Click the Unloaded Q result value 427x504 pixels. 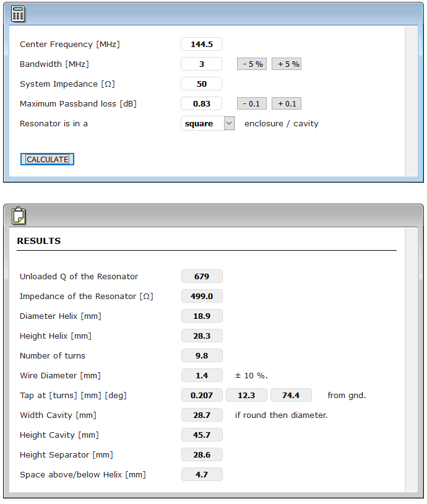pos(202,276)
